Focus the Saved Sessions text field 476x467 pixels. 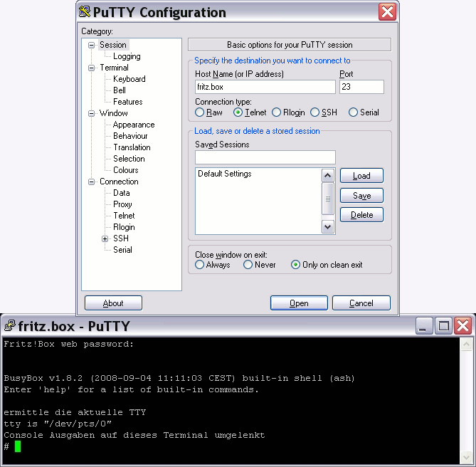[x=265, y=157]
